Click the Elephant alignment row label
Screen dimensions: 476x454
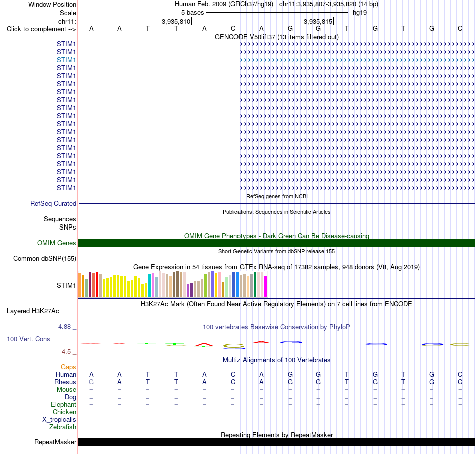[63, 405]
